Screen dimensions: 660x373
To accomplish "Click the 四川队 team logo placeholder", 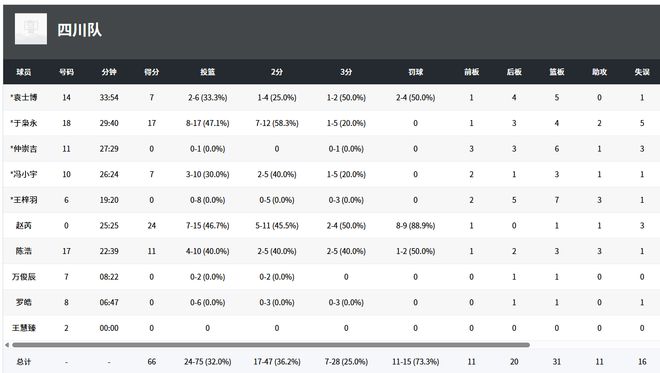I will click(31, 29).
